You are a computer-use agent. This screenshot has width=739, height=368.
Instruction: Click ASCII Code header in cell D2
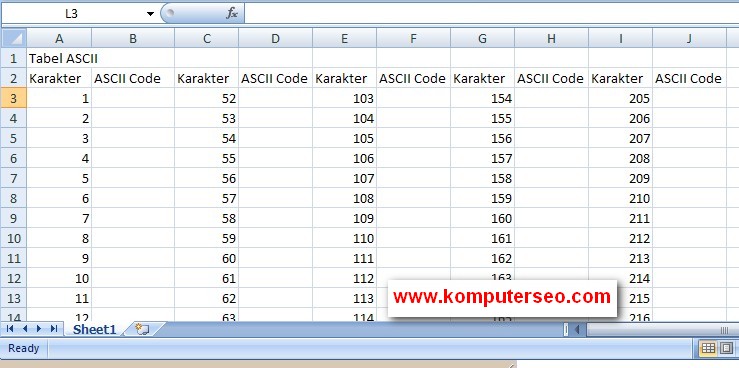(x=274, y=78)
